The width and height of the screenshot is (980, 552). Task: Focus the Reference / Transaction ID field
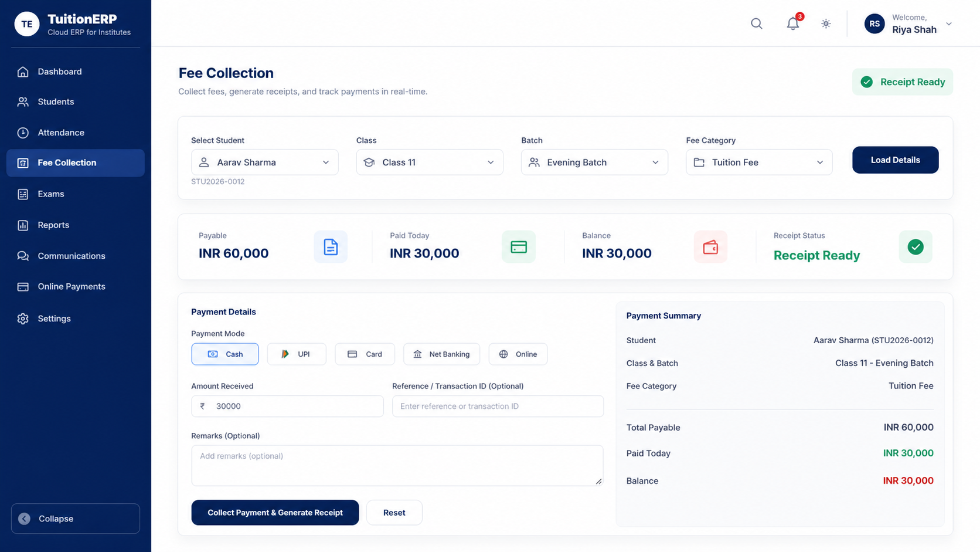click(x=498, y=406)
